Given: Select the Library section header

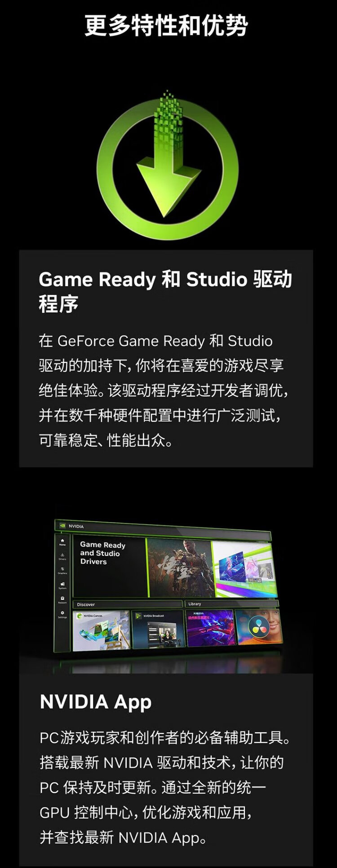Looking at the screenshot, I should [195, 604].
